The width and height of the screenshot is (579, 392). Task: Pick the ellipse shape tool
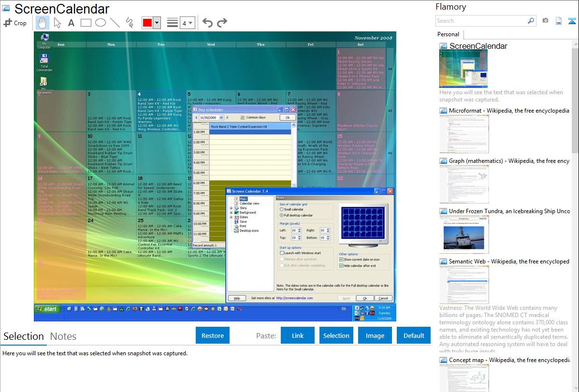click(100, 23)
